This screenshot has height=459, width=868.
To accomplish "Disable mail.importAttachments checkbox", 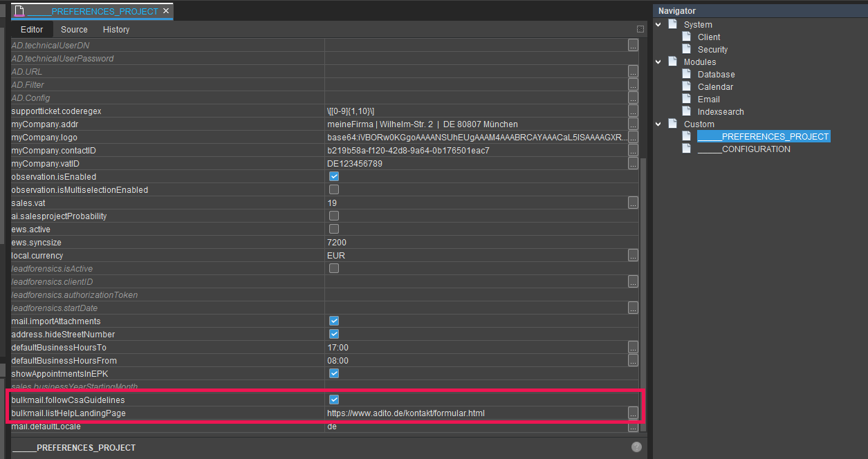I will tap(334, 321).
